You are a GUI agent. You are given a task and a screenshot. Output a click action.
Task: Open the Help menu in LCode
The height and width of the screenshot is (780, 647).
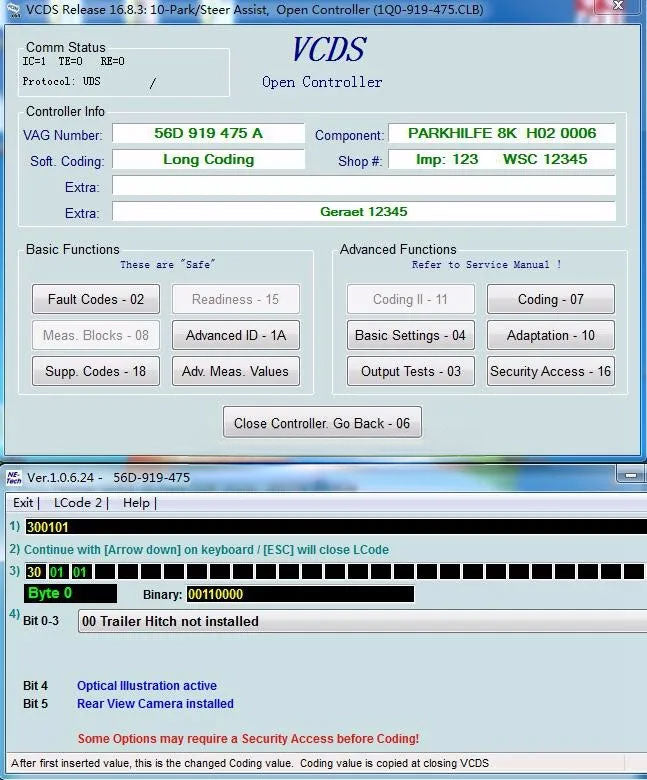click(x=136, y=503)
